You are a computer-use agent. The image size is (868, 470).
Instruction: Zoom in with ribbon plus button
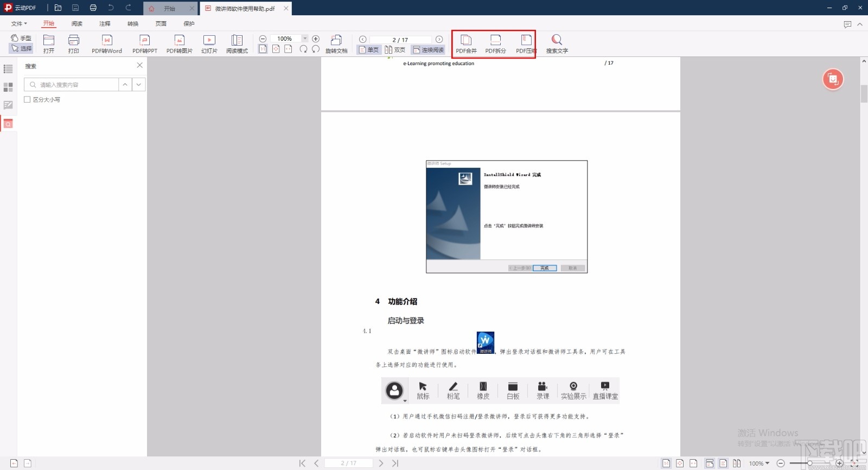pyautogui.click(x=316, y=39)
